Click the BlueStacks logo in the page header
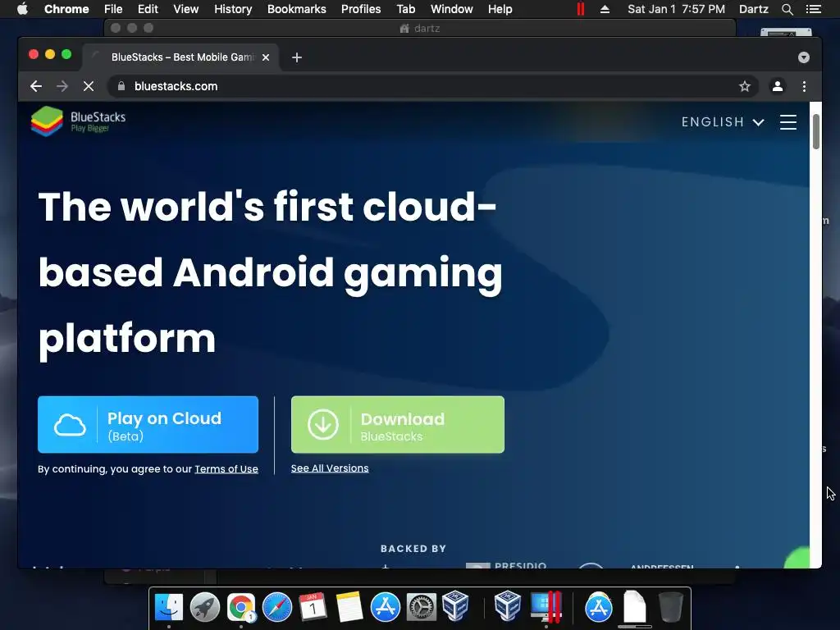Screen dimensions: 840x630 (78, 121)
